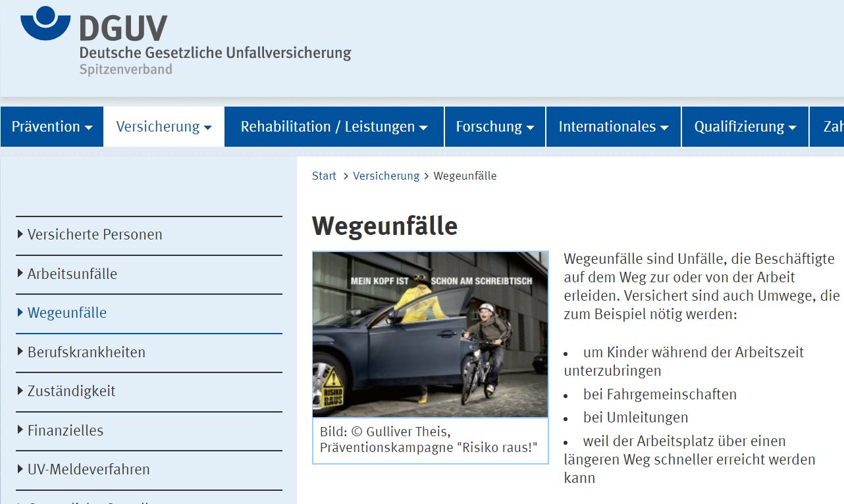Open the Qualifizierung dropdown menu

tap(745, 126)
